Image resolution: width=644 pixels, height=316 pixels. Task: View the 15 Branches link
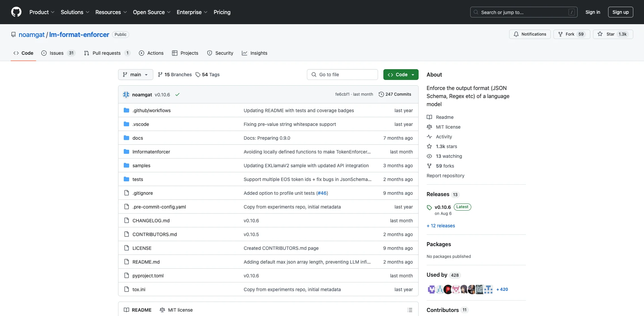tap(175, 75)
